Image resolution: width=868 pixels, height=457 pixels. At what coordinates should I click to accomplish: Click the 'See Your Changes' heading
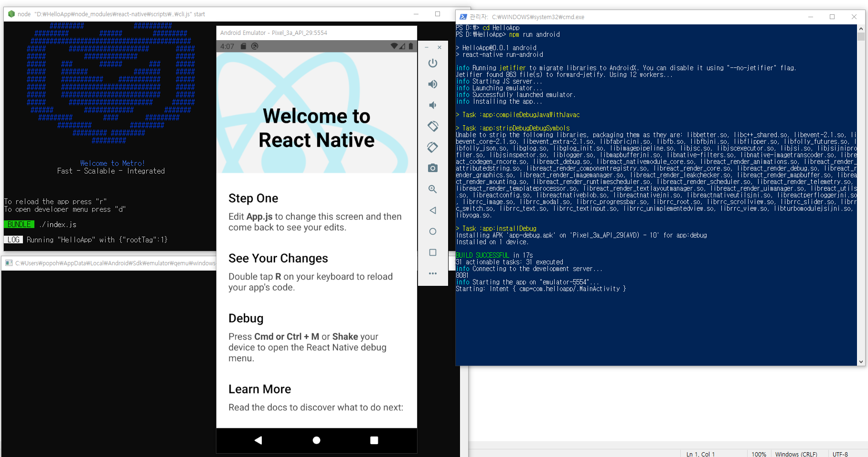(278, 259)
